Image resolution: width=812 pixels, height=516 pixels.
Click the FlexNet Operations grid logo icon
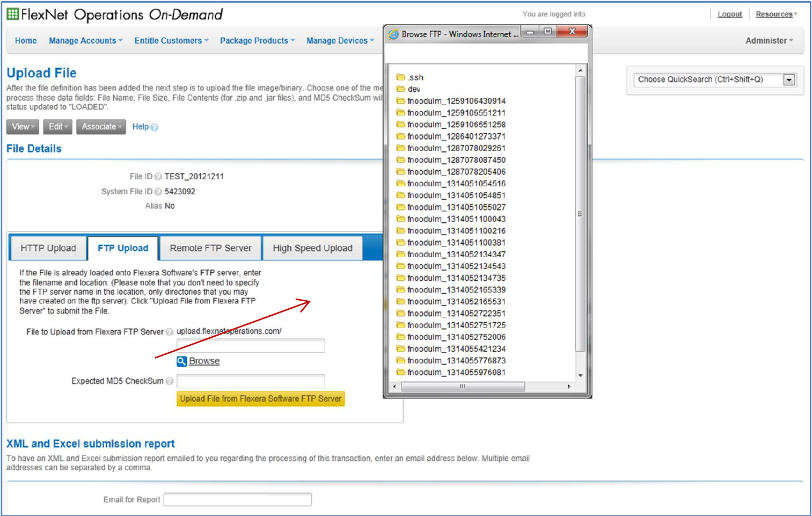pos(13,14)
